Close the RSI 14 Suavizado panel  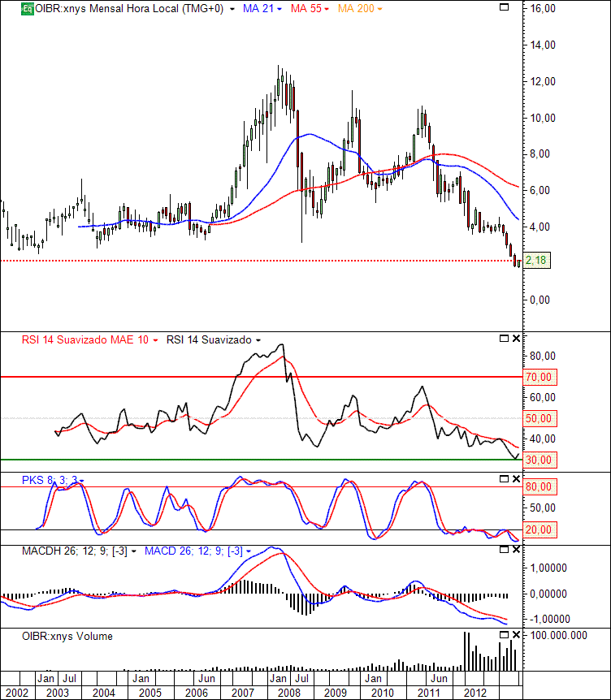[x=516, y=339]
